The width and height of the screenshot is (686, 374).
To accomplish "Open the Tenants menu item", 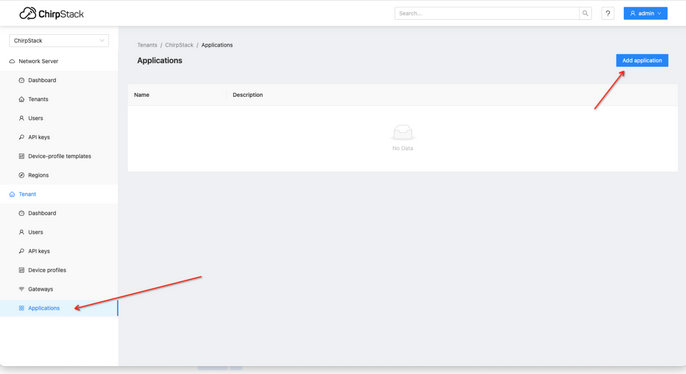I will (59, 99).
